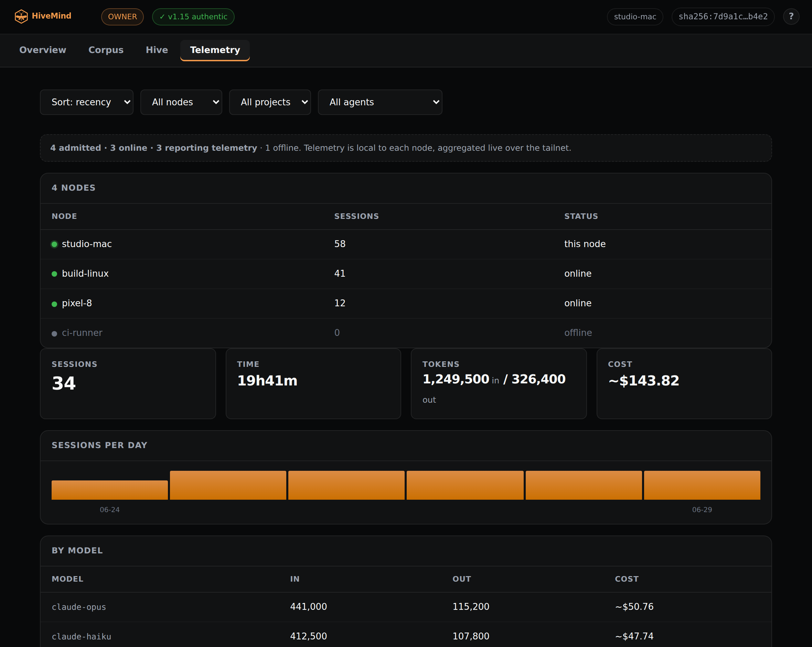Click the 4 NODES section header
812x647 pixels.
(73, 188)
